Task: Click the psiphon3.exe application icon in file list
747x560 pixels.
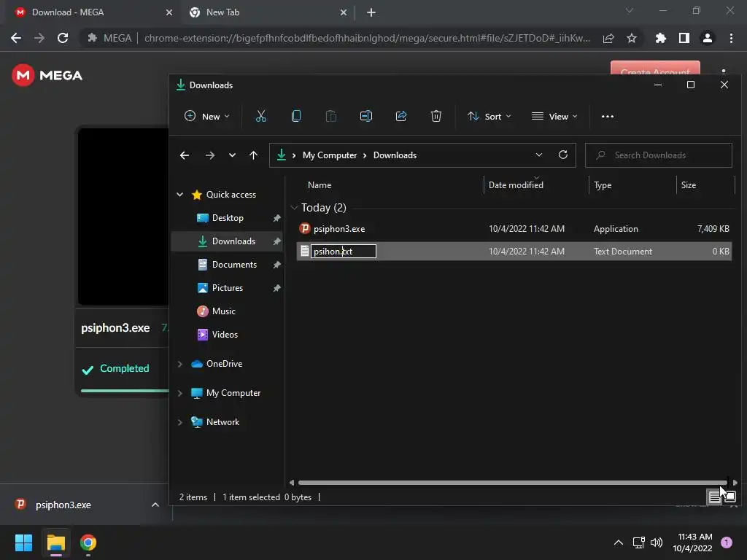Action: [305, 228]
